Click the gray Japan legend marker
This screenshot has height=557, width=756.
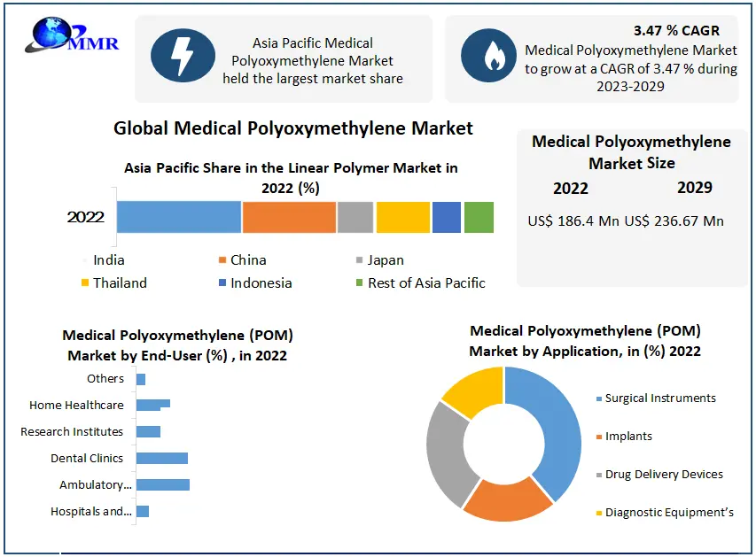359,260
